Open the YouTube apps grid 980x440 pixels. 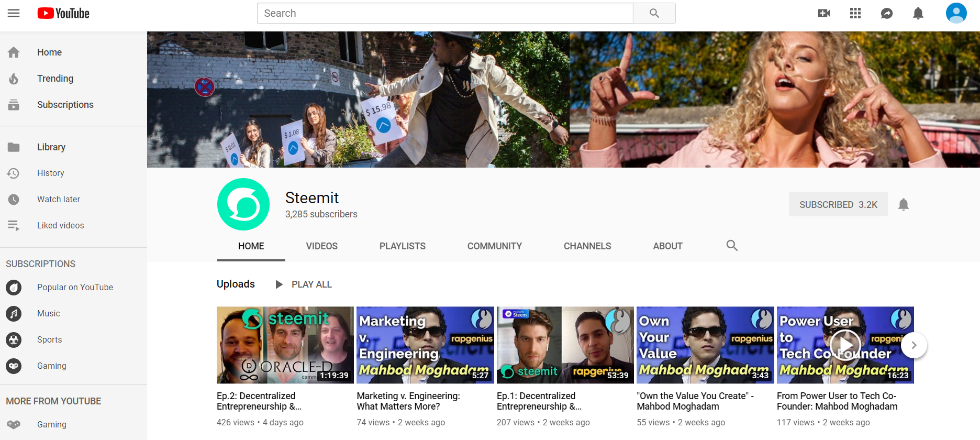(855, 13)
